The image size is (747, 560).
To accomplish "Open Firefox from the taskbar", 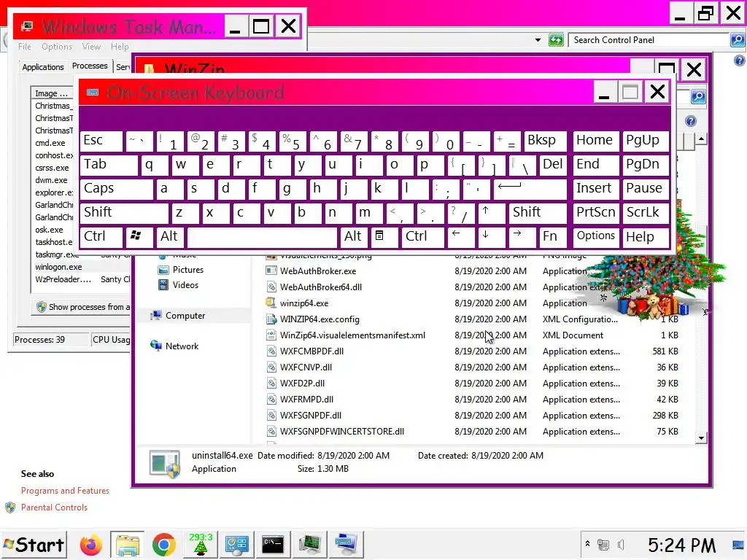I will (90, 545).
